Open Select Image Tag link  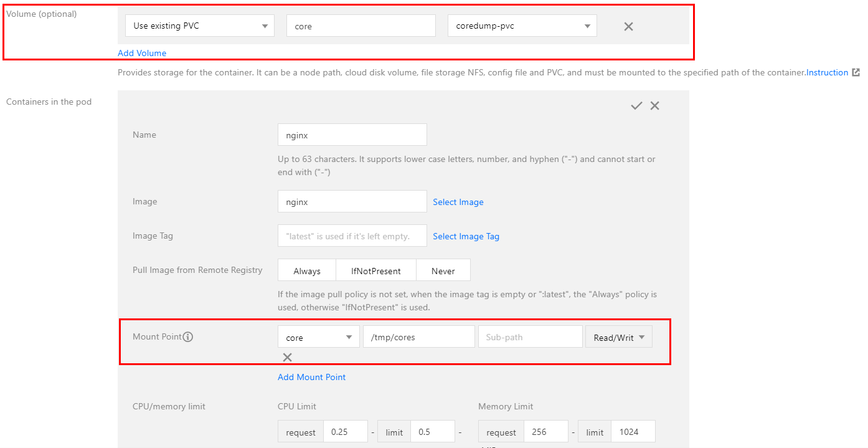(x=466, y=236)
